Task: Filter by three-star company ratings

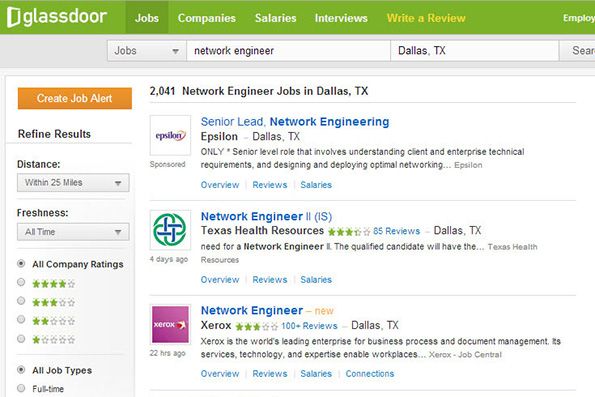Action: pos(21,301)
